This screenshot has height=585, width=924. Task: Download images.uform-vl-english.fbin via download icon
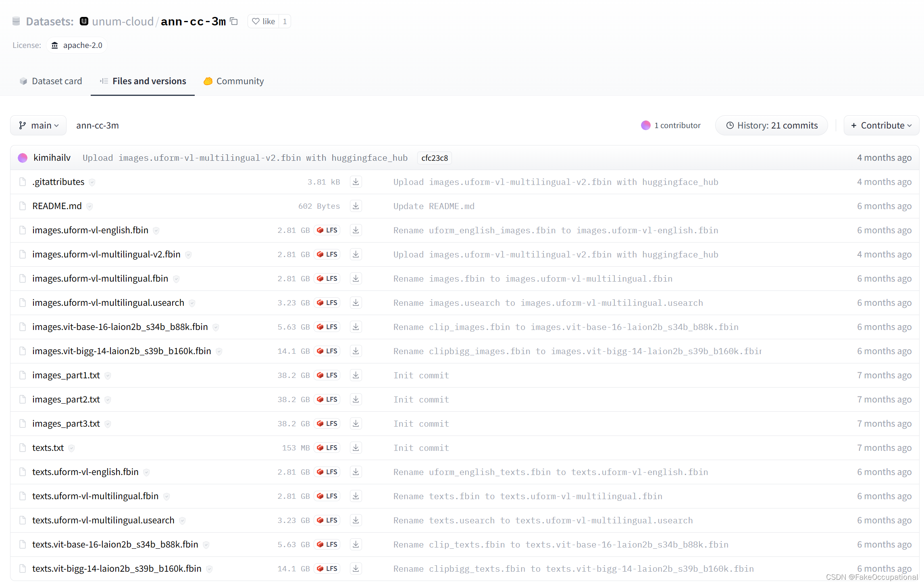click(356, 230)
